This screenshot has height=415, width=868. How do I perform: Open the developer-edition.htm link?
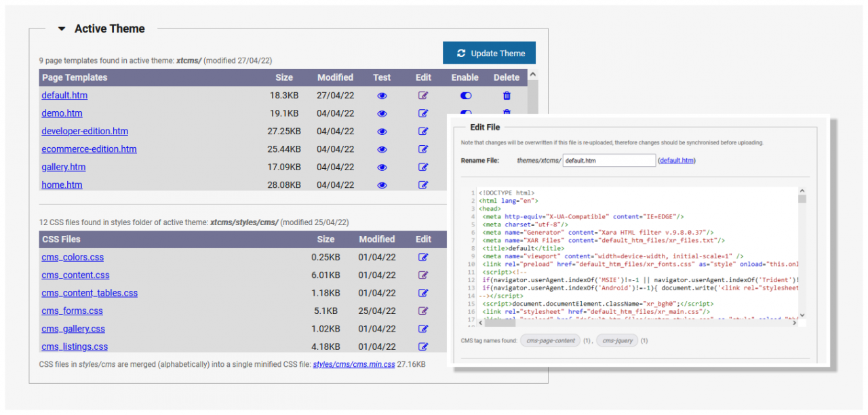tap(85, 132)
